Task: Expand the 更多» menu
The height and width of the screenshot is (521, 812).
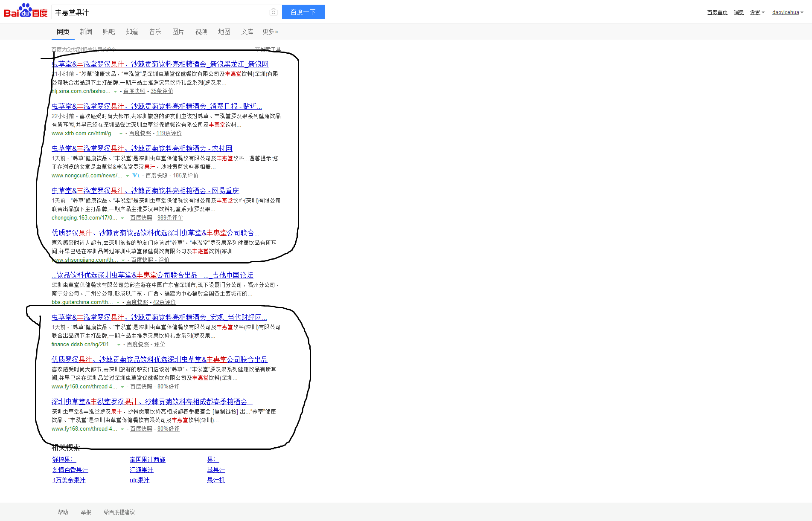Action: 270,32
